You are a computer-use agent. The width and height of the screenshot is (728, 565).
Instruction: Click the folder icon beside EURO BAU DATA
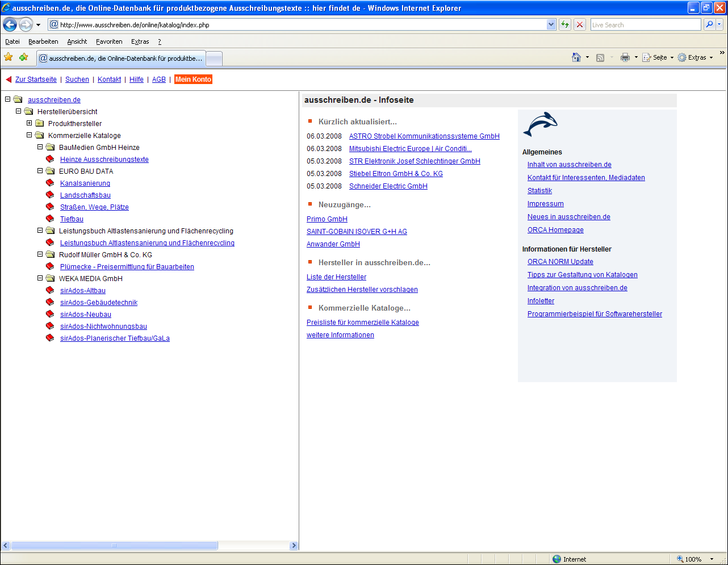click(51, 171)
